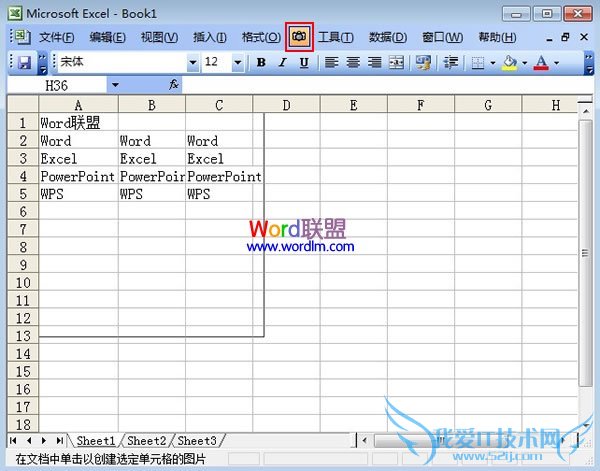Click the Save floppy disk icon
Screen dimensions: 600x471
[24, 62]
